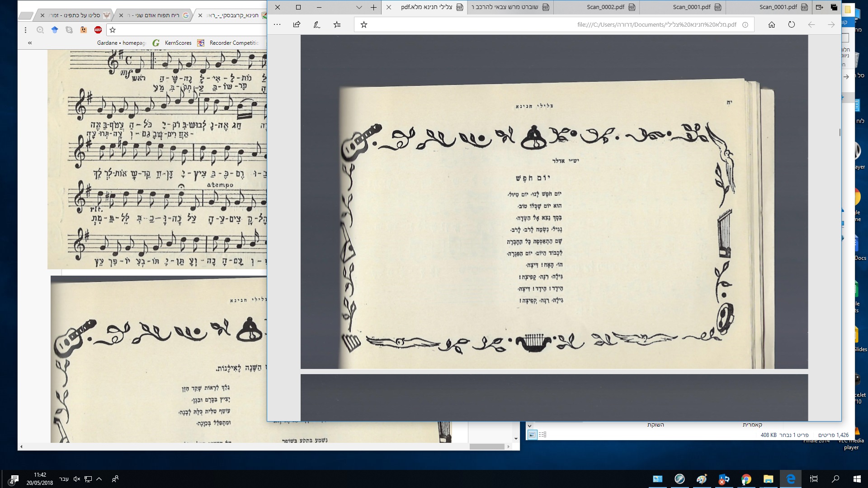This screenshot has height=488, width=868.
Task: Click the magnifier play extension in Chrome
Action: pyautogui.click(x=40, y=30)
